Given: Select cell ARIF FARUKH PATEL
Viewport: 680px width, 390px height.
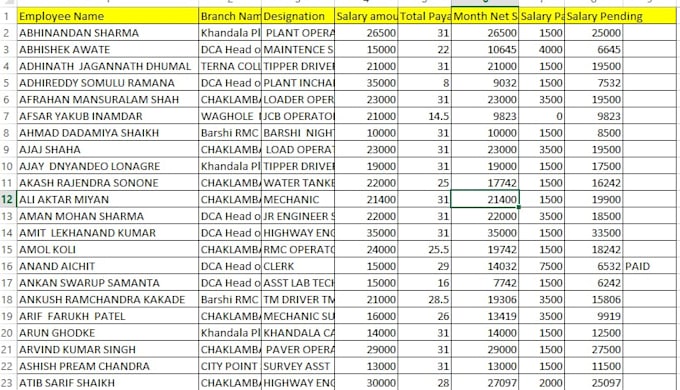Looking at the screenshot, I should point(108,316).
